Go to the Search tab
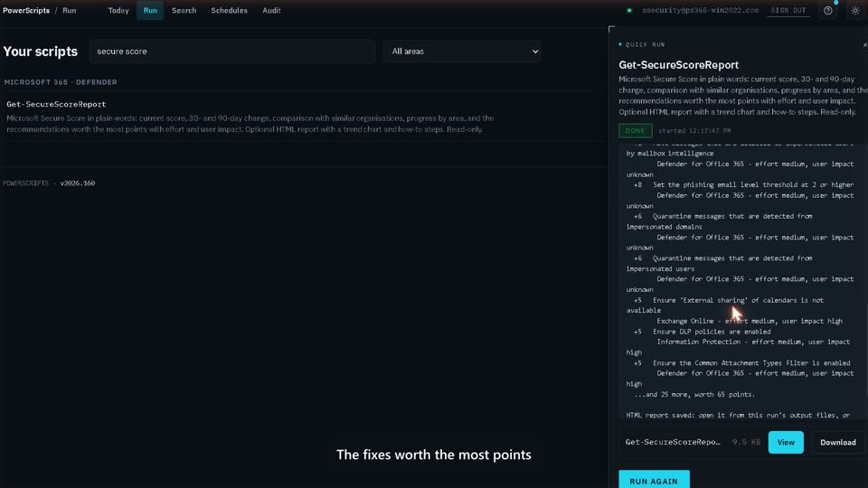The height and width of the screenshot is (488, 868). (184, 11)
